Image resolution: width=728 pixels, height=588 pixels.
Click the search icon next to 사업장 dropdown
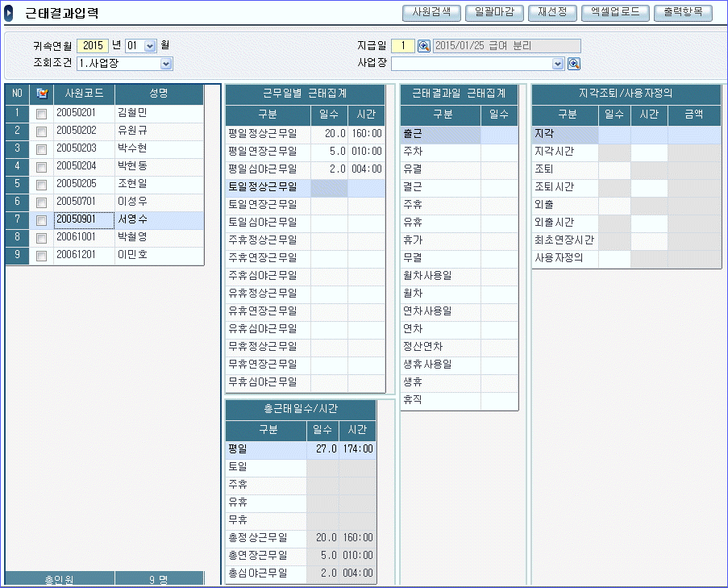click(574, 64)
